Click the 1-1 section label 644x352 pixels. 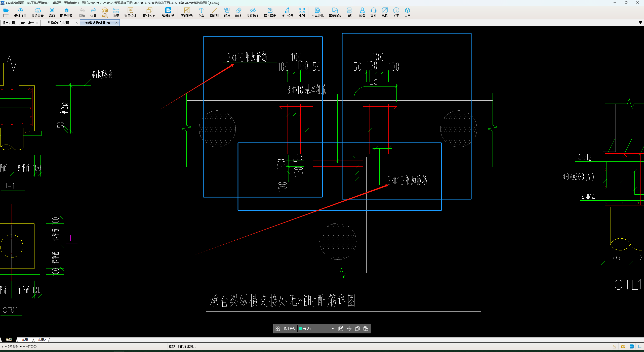click(10, 186)
